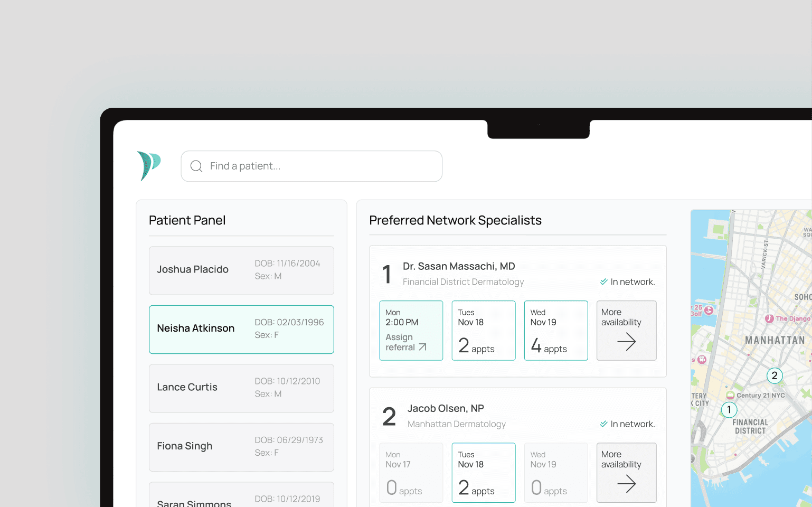The height and width of the screenshot is (507, 812).
Task: Open More availability for Jacob Olsen
Action: click(627, 473)
